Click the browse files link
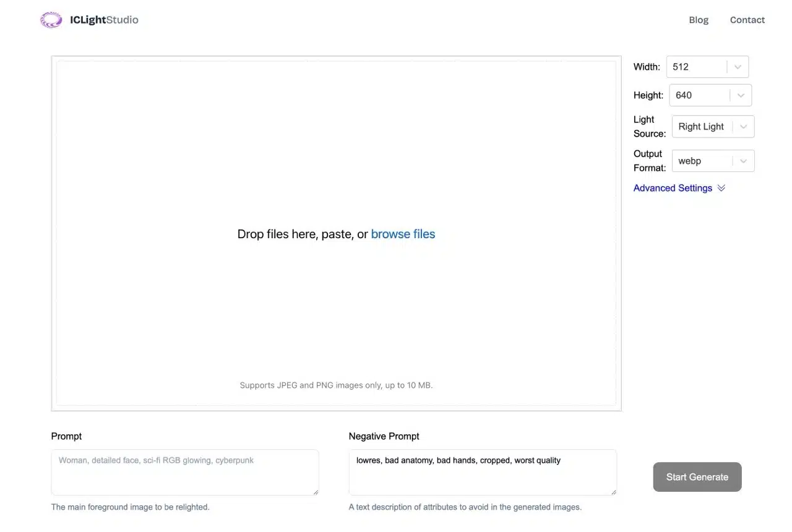This screenshot has width=792, height=532. click(403, 234)
